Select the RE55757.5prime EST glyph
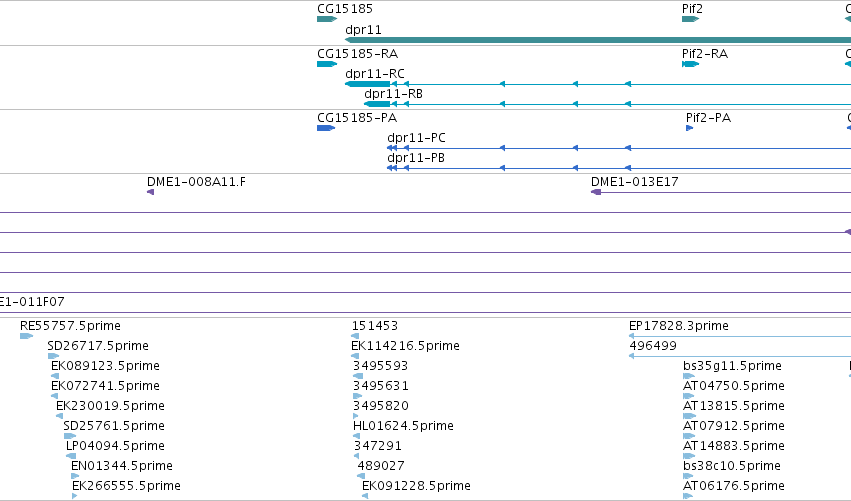Screen dimensions: 851x501 [26, 336]
